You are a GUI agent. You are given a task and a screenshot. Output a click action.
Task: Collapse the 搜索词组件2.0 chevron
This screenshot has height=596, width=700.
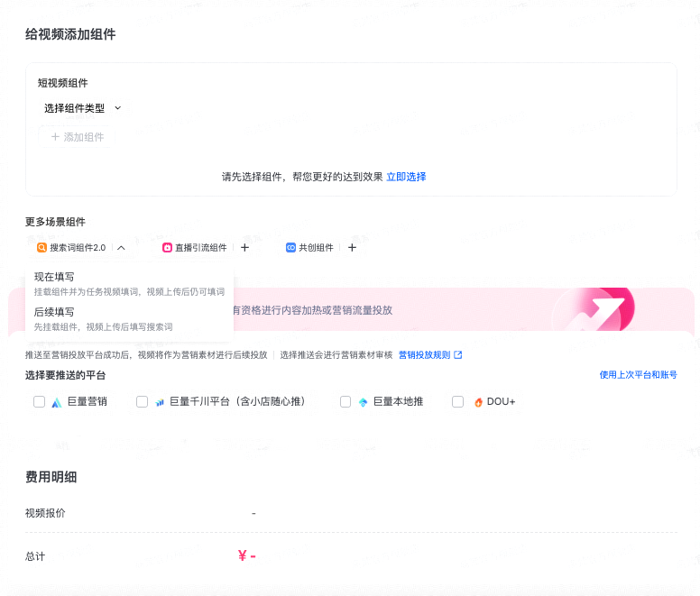coord(121,248)
